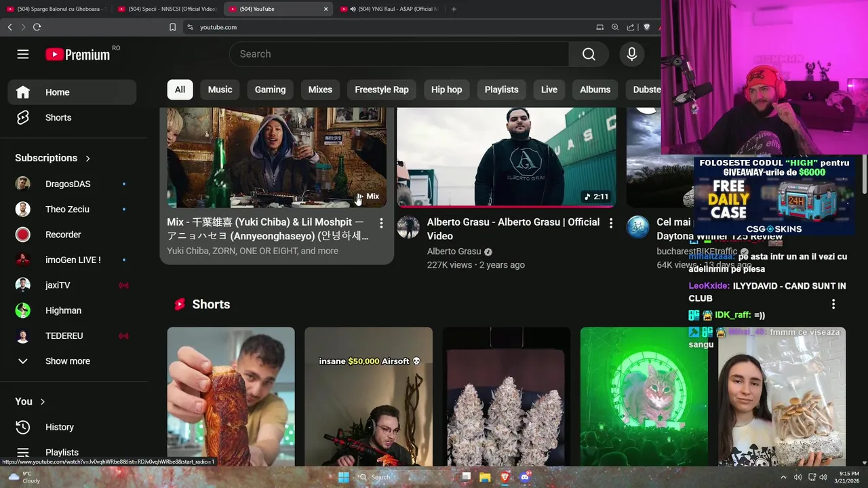Image resolution: width=868 pixels, height=488 pixels.
Task: Open Discord from the taskbar
Action: coord(524,477)
